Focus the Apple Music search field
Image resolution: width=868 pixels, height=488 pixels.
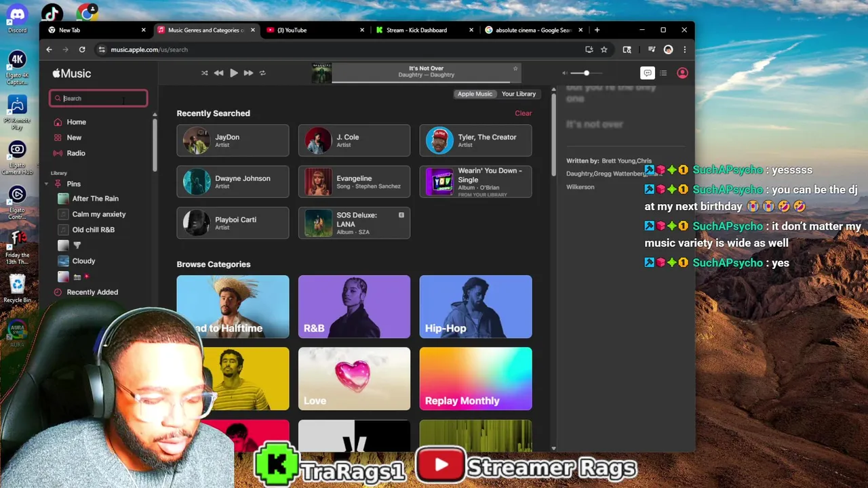pos(98,98)
